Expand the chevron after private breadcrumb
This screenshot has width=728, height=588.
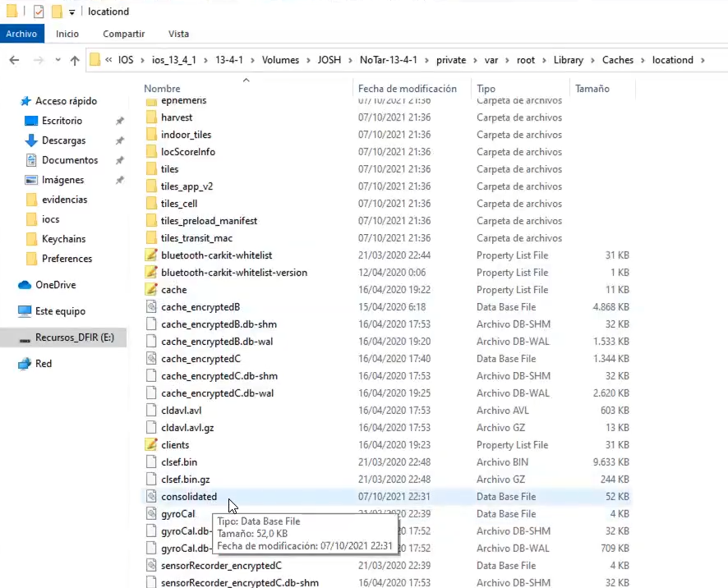click(475, 60)
